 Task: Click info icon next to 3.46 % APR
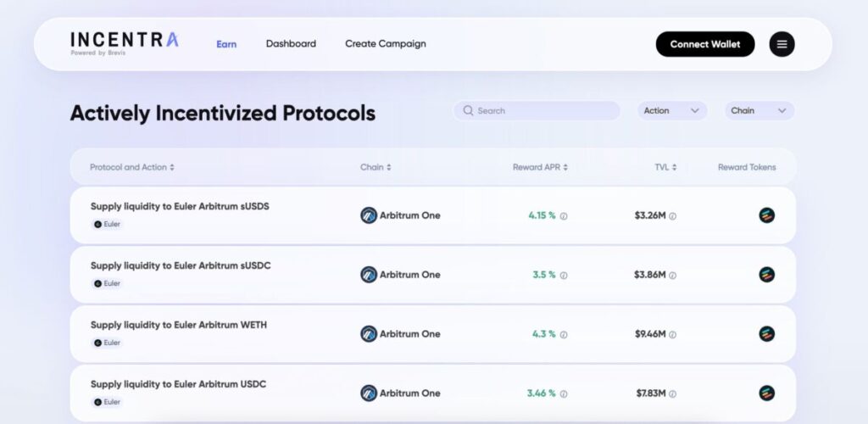564,394
